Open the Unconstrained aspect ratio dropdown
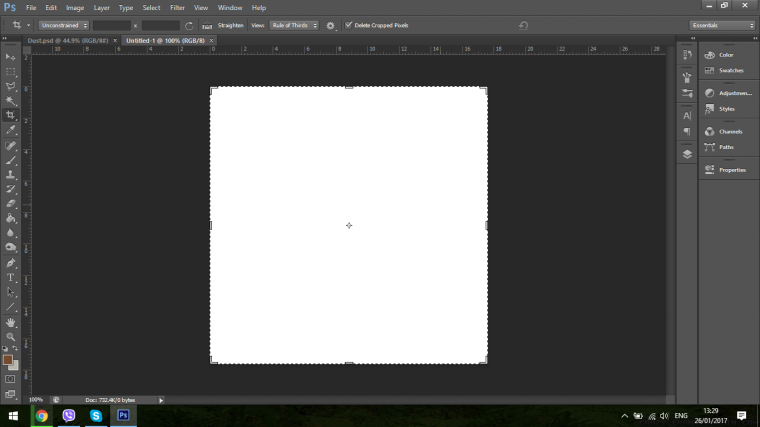Screen dimensions: 760x427 pyautogui.click(x=63, y=25)
